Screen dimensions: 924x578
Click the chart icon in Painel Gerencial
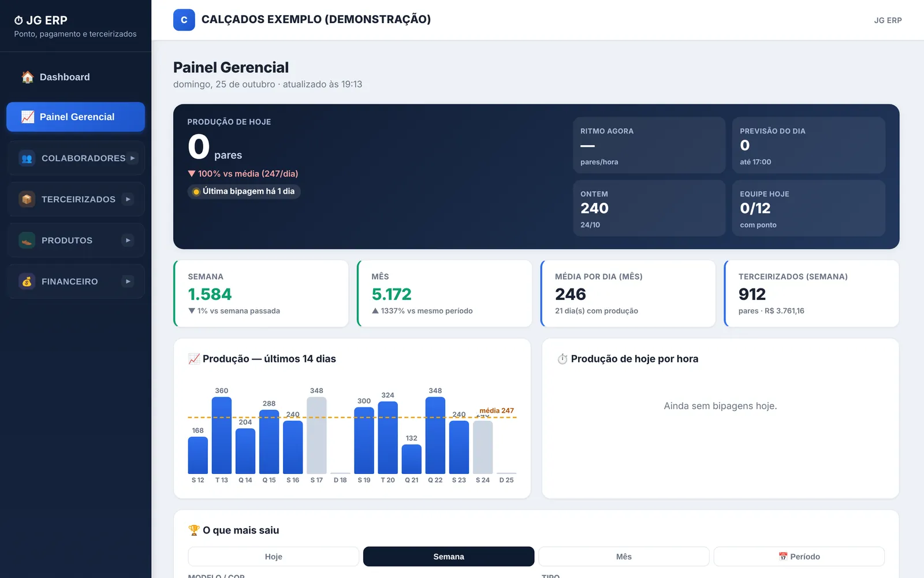[27, 117]
